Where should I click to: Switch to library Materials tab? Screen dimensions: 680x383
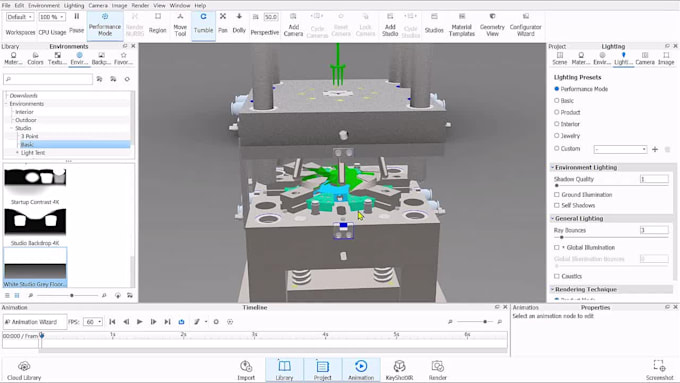[x=13, y=59]
